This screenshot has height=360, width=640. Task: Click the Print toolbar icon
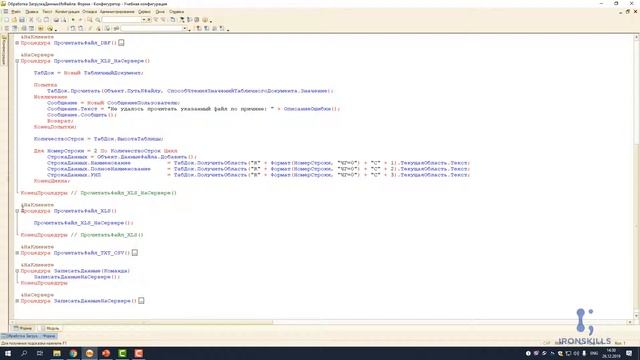[56, 20]
